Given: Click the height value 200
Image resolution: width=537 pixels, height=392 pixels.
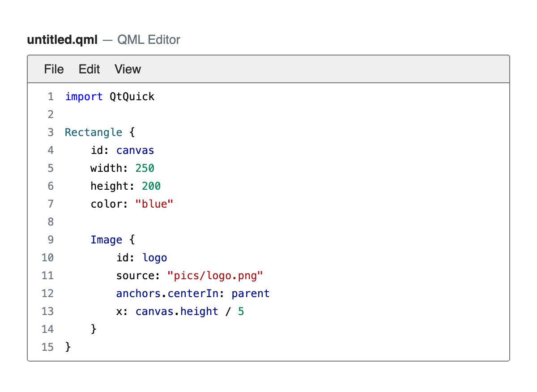Looking at the screenshot, I should pos(151,186).
